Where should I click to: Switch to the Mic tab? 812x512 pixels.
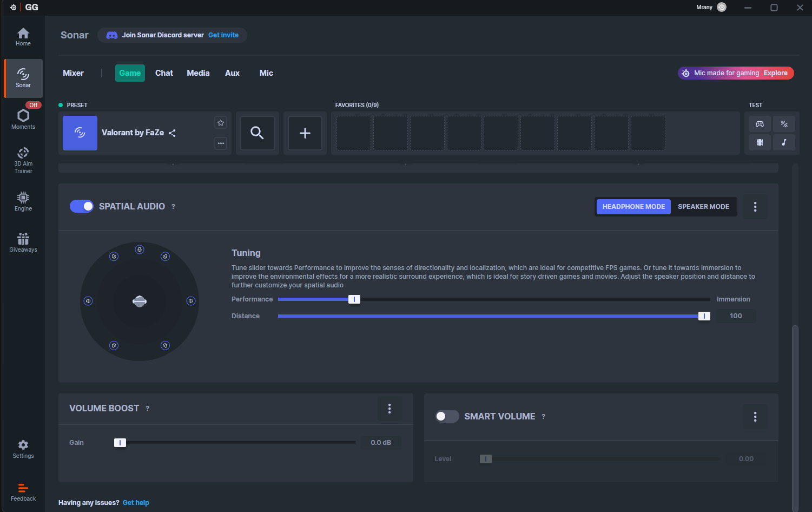[x=266, y=73]
